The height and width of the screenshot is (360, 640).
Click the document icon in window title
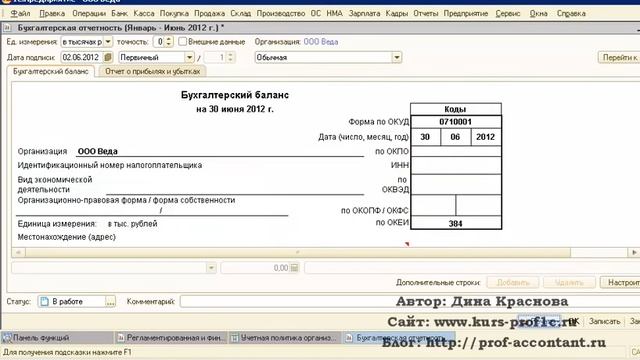(x=7, y=28)
